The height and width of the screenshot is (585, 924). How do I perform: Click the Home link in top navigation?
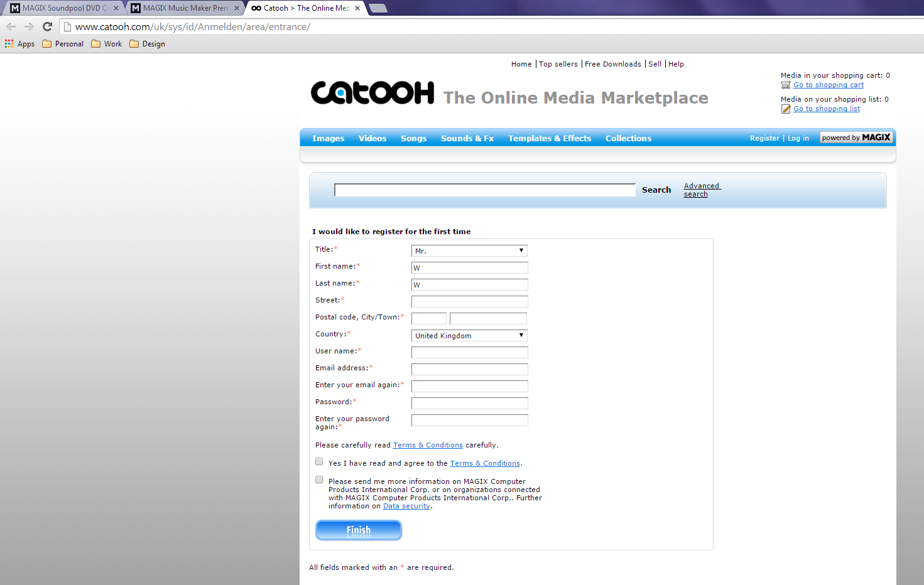click(521, 64)
